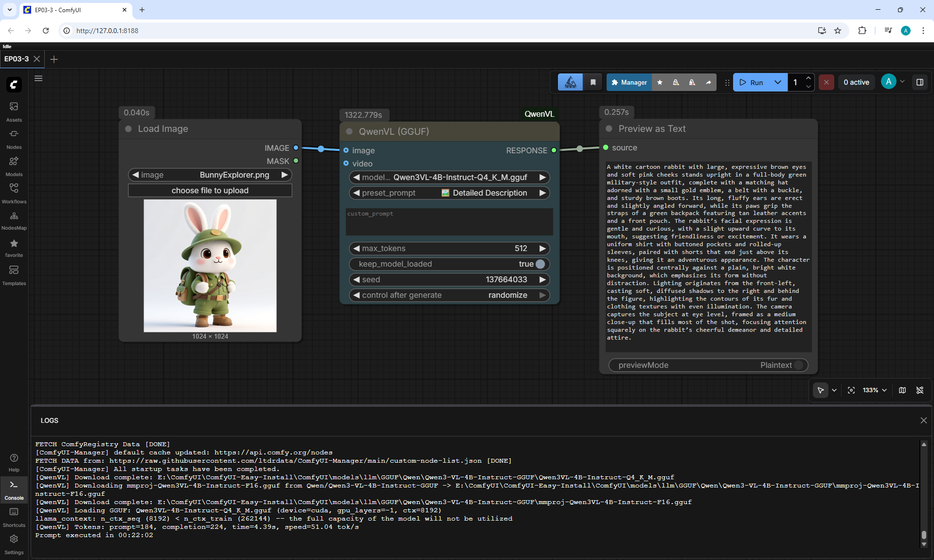Click the fit view icon near zoom
This screenshot has height=560, width=934.
click(851, 390)
